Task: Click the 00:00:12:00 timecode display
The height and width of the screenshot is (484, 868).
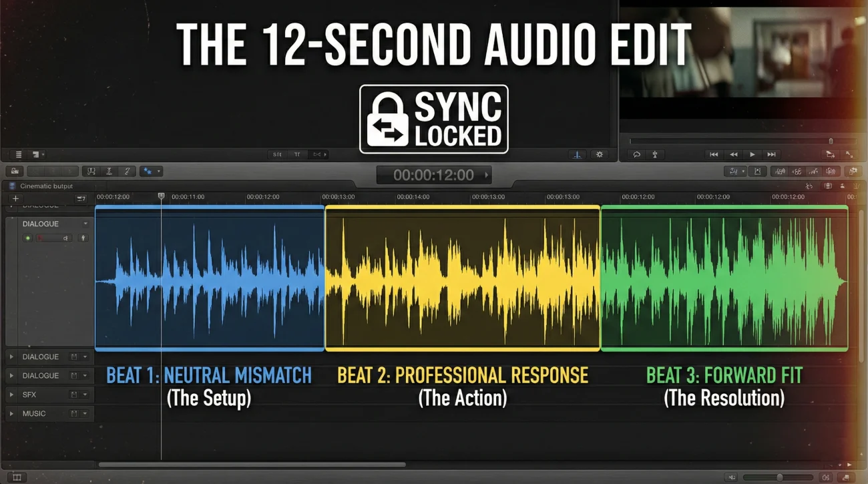Action: coord(433,176)
